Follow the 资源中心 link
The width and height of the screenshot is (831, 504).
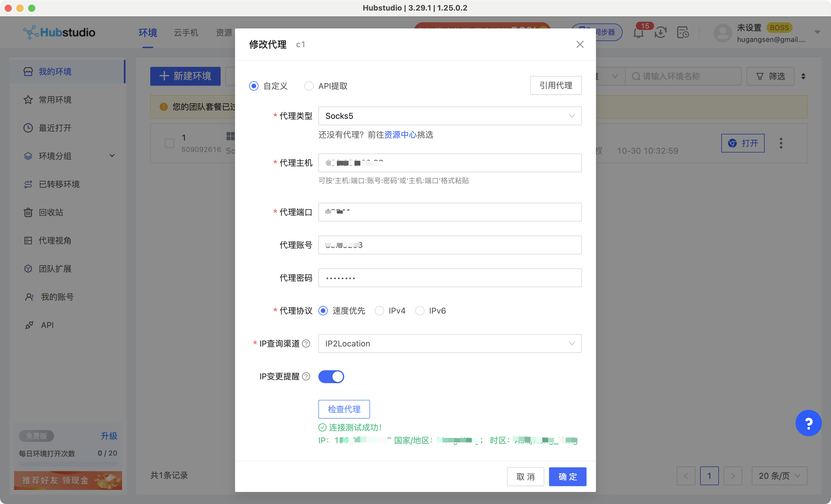400,135
